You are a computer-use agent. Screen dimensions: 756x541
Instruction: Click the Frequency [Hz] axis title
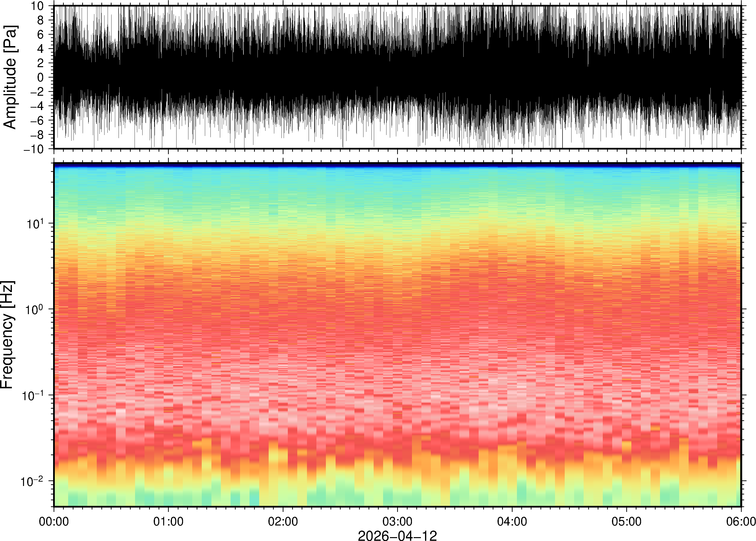click(7, 335)
